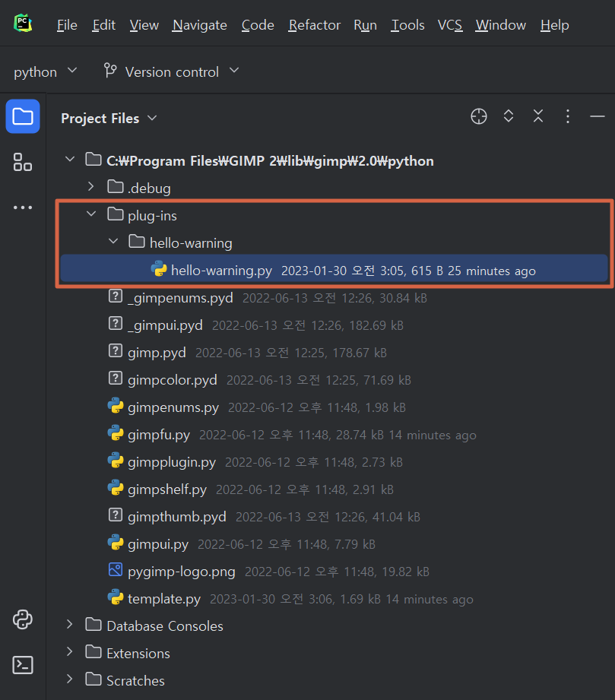The height and width of the screenshot is (700, 615).
Task: Open the File menu
Action: click(x=67, y=25)
